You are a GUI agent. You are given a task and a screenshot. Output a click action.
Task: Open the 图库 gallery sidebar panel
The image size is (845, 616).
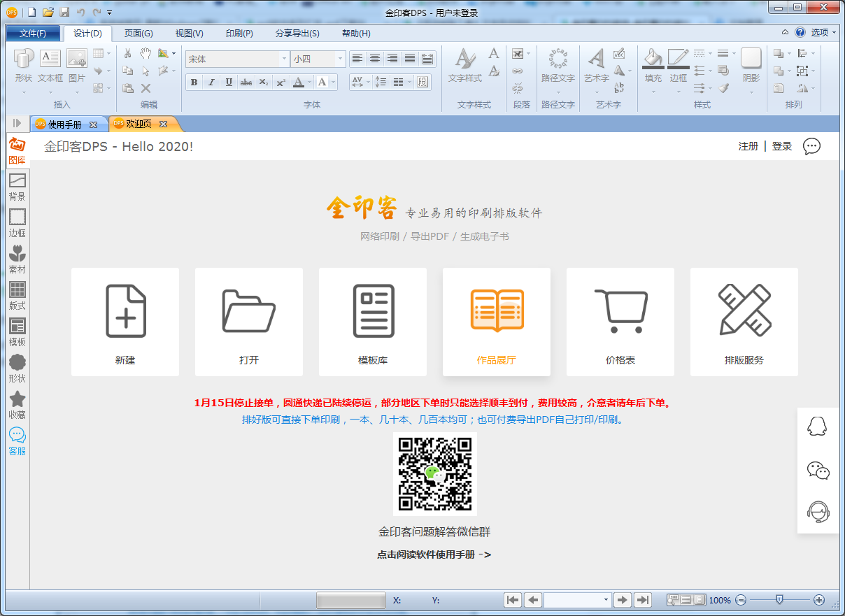click(x=17, y=151)
